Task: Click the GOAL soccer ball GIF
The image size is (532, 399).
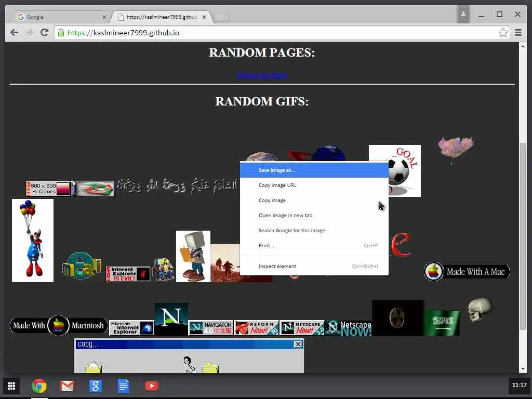Action: click(405, 170)
